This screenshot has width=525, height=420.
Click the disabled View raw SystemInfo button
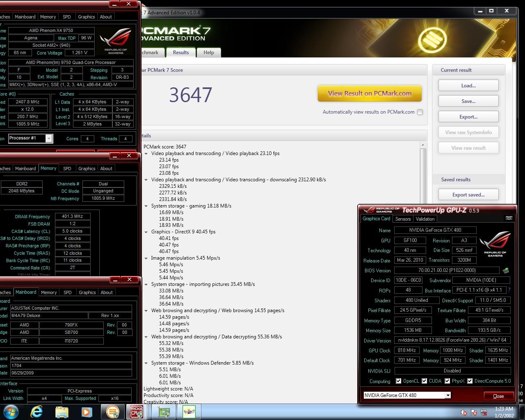pos(468,132)
